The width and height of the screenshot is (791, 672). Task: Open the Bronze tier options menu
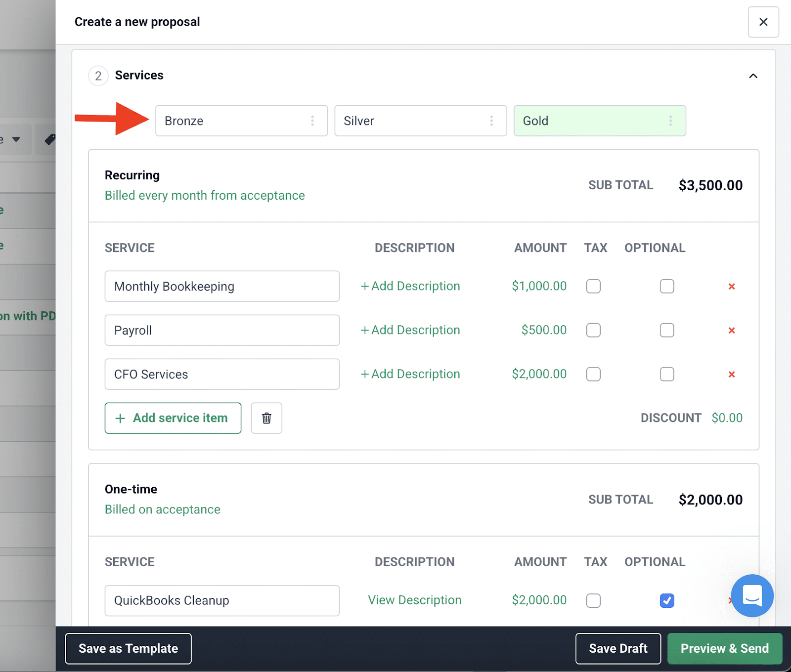pyautogui.click(x=312, y=121)
